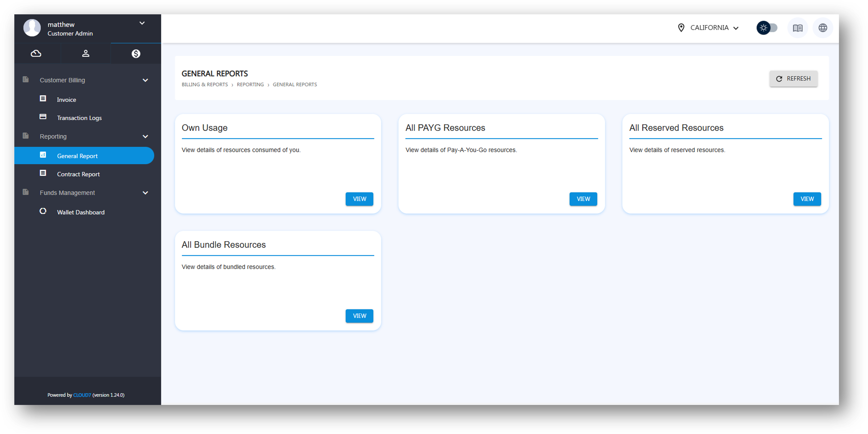Image resolution: width=868 pixels, height=434 pixels.
Task: Click the All Bundle Resources card title
Action: pyautogui.click(x=224, y=245)
